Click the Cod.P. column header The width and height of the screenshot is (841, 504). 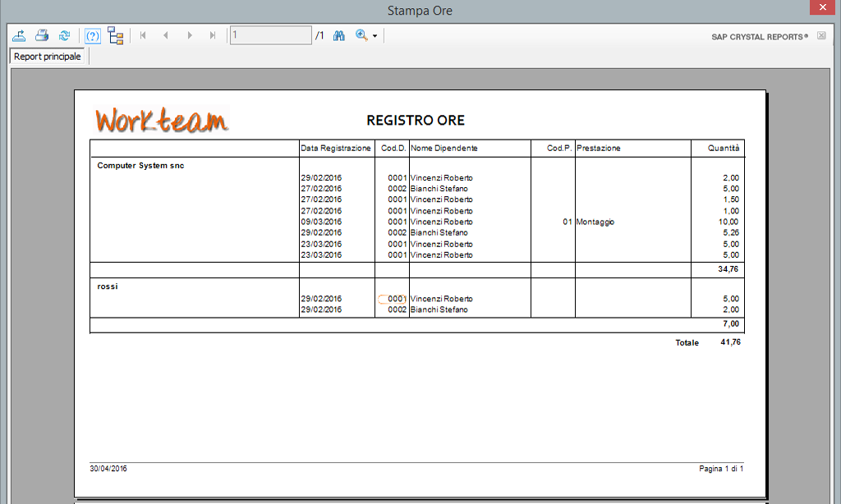[559, 148]
